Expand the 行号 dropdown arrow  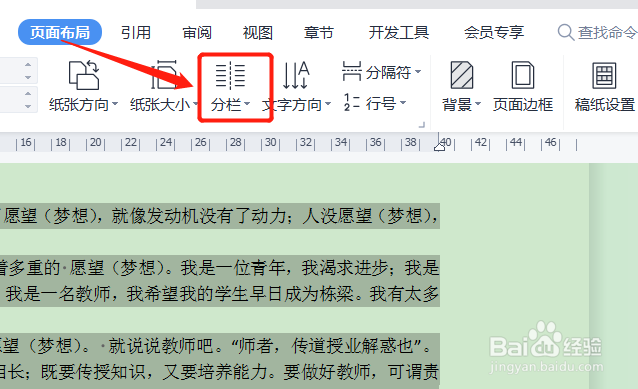(x=403, y=103)
